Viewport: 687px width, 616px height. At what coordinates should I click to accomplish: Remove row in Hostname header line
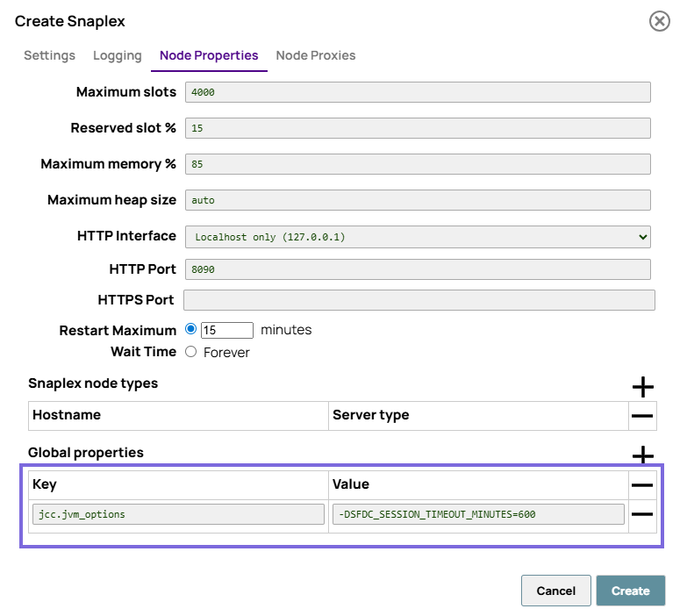(642, 416)
